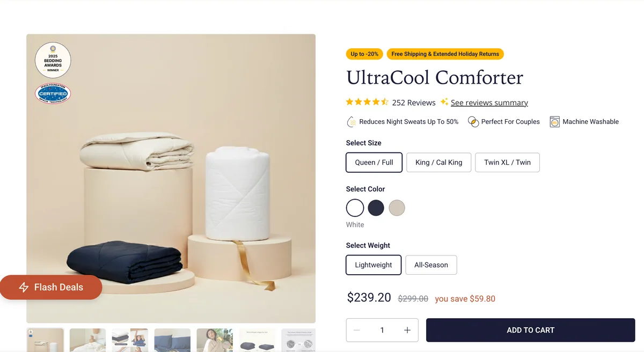Click the 2025 Bedding Awards winner badge
Image resolution: width=644 pixels, height=352 pixels.
coord(53,60)
